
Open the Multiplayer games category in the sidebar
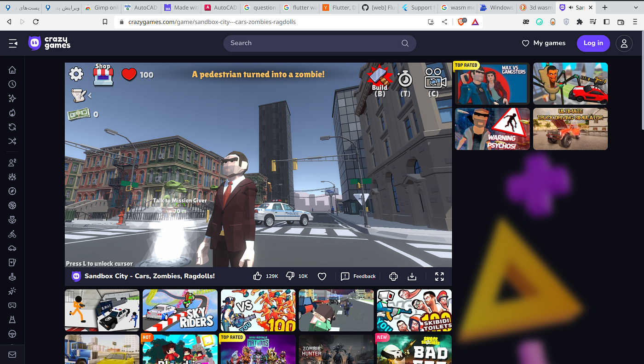pyautogui.click(x=12, y=162)
